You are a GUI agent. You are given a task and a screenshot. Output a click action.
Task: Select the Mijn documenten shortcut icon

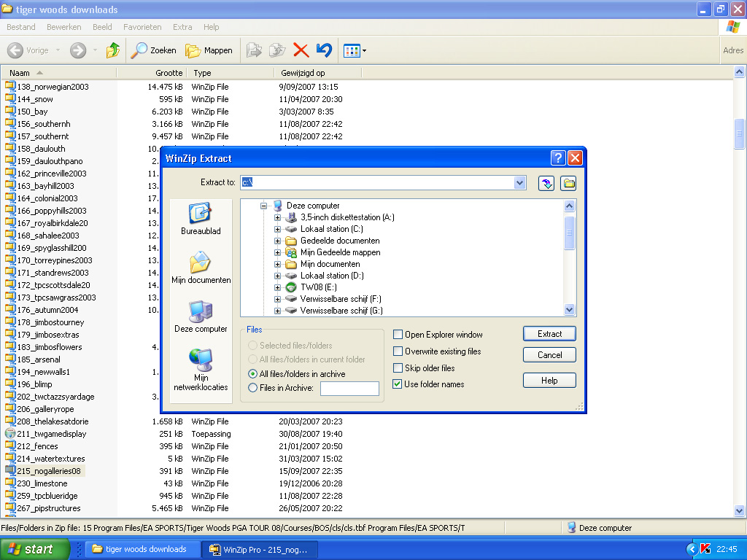200,262
